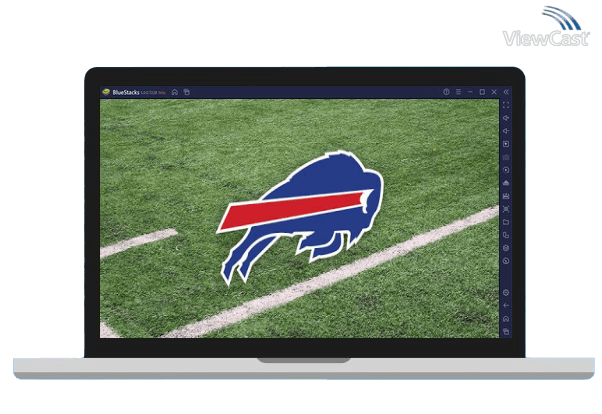The height and width of the screenshot is (414, 602).
Task: Open the BlueStacks home tab
Action: pyautogui.click(x=175, y=92)
